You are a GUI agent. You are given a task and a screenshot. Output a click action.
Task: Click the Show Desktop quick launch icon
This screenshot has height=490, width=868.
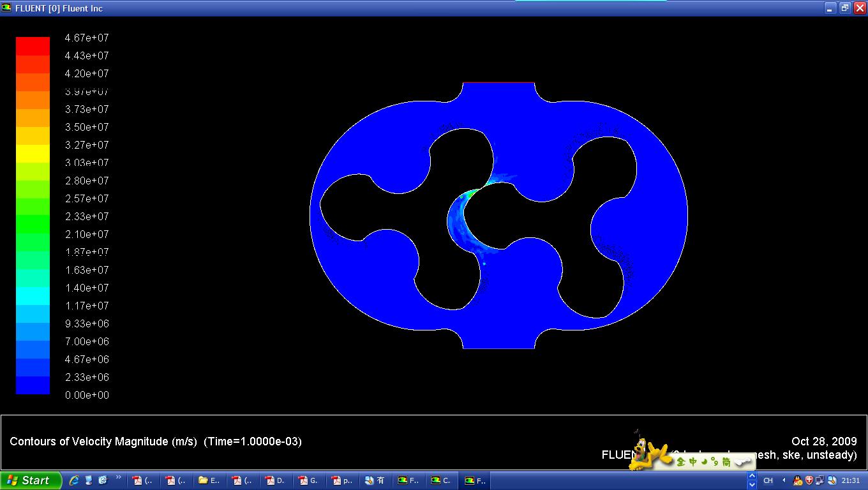[x=89, y=480]
